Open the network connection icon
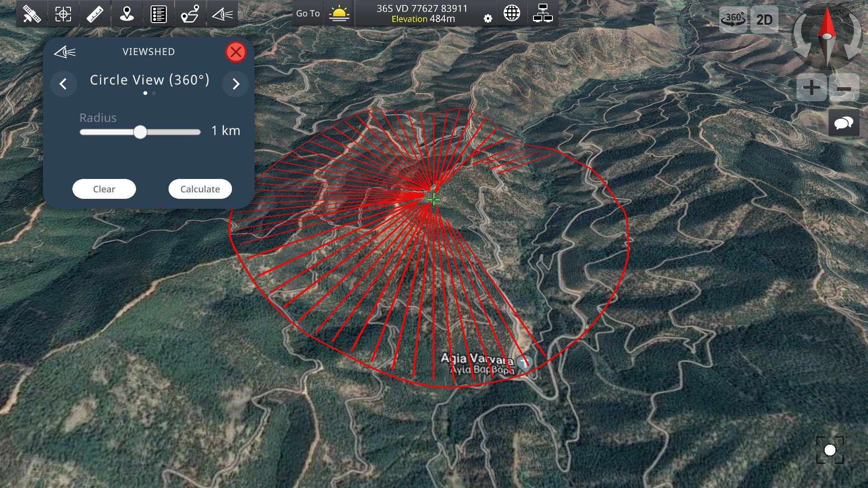Viewport: 868px width, 488px height. (x=542, y=13)
